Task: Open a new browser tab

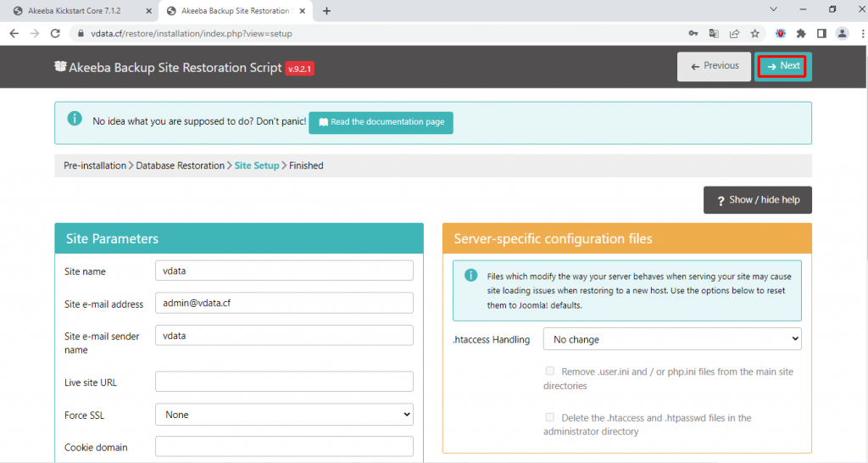Action: [x=327, y=11]
